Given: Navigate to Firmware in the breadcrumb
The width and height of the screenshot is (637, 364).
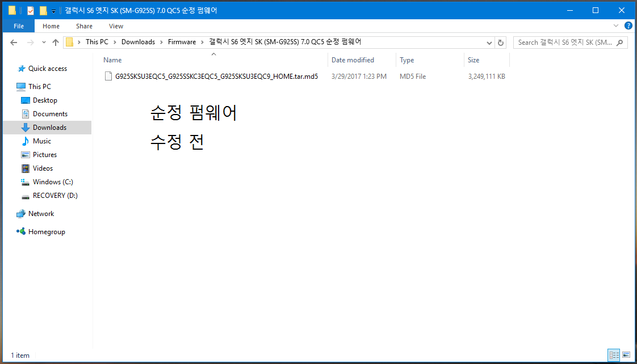Looking at the screenshot, I should tap(182, 42).
